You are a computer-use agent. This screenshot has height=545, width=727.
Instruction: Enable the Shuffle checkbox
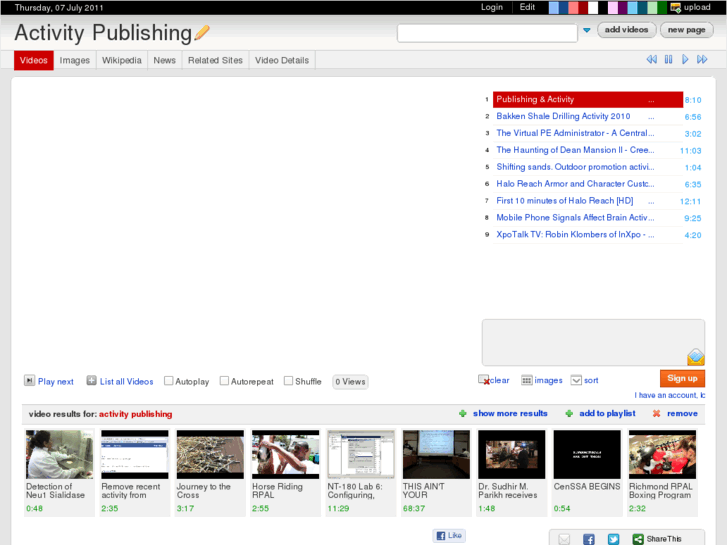(288, 381)
